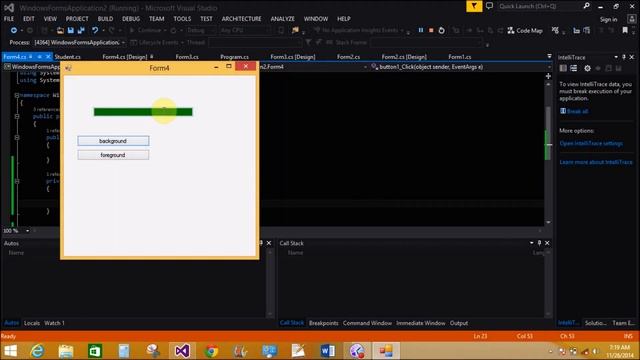Click the yellow notifications filter flag icon
Image resolution: width=640 pixels, height=360 pixels.
coord(474,6)
